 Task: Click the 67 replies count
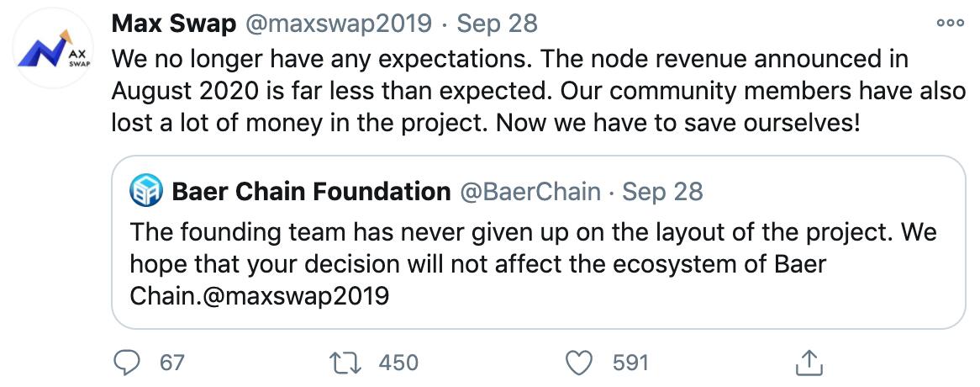click(171, 363)
